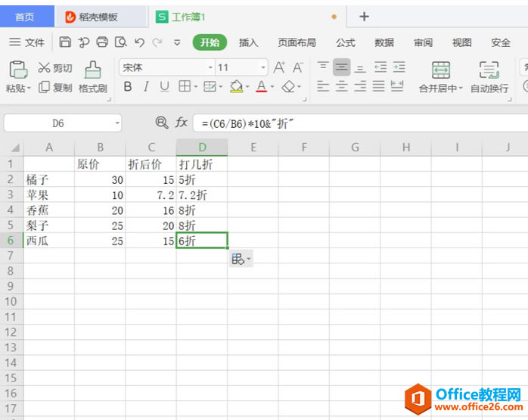Click the fx insert function icon
The height and width of the screenshot is (420, 528).
[181, 123]
